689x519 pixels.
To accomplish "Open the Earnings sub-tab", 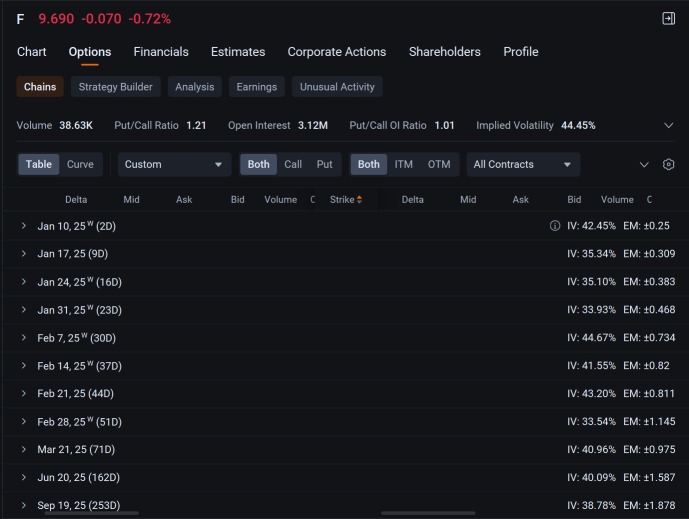I will (x=257, y=87).
